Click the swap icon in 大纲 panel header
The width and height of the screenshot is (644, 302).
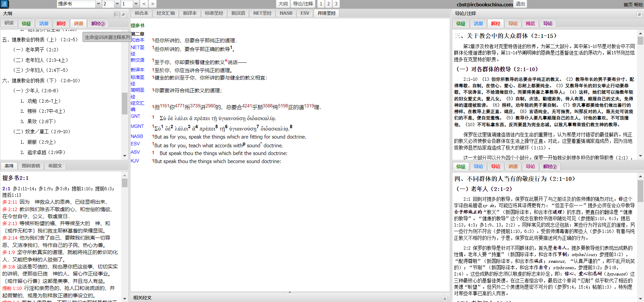[x=123, y=14]
